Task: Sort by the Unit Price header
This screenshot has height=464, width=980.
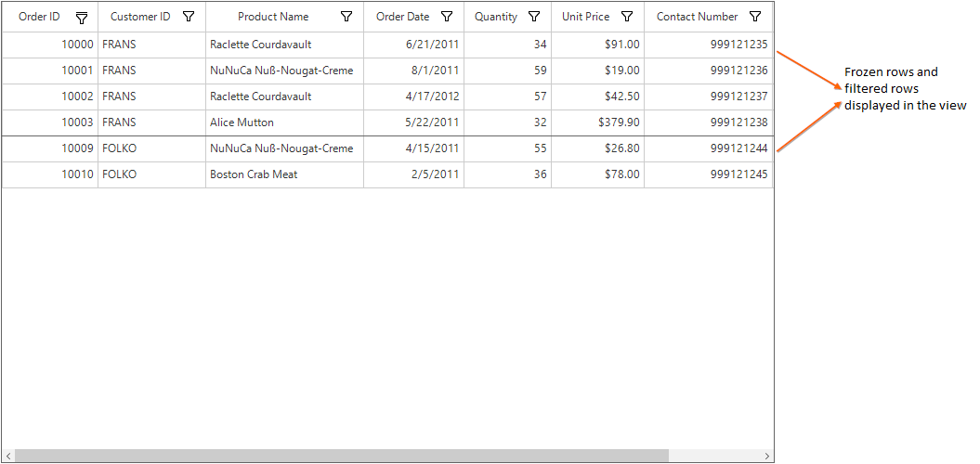Action: click(585, 17)
